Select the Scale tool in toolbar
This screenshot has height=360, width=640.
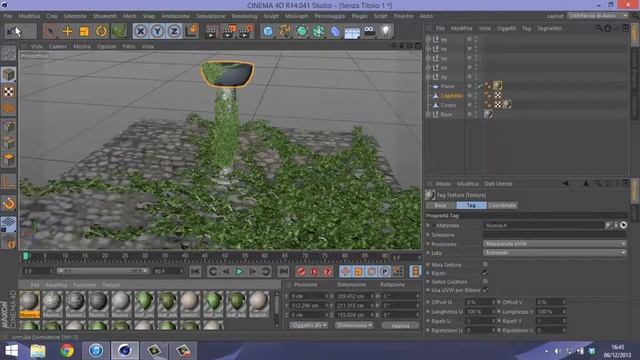[x=84, y=31]
